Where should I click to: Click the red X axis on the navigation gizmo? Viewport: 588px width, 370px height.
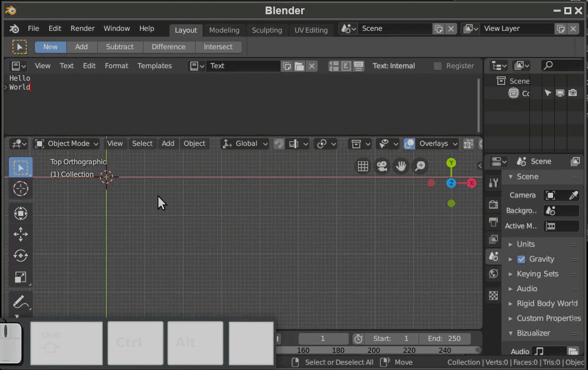[x=471, y=183]
